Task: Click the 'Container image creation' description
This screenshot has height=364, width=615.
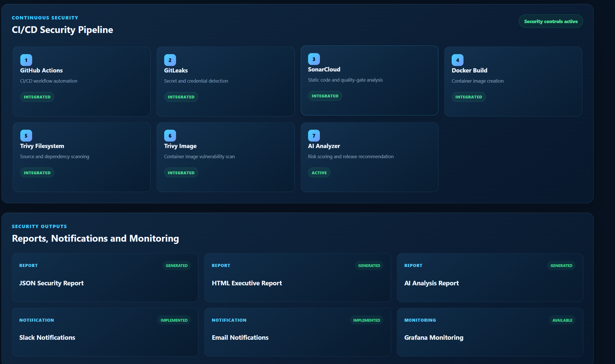Action: click(478, 81)
